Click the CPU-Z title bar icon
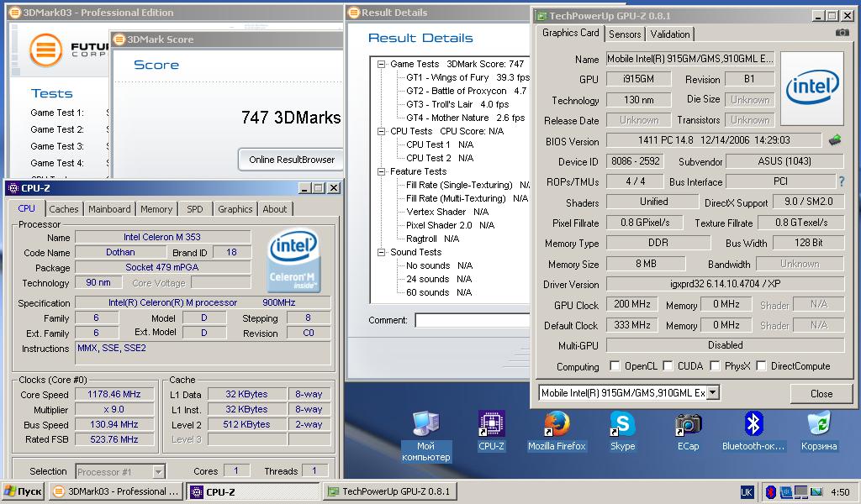This screenshot has height=504, width=861. 13,188
